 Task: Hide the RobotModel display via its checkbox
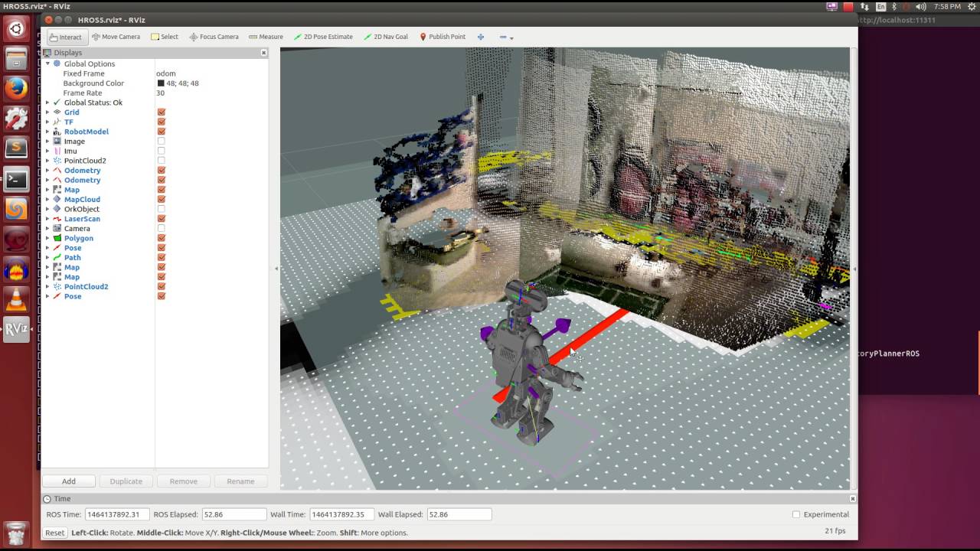click(x=162, y=132)
